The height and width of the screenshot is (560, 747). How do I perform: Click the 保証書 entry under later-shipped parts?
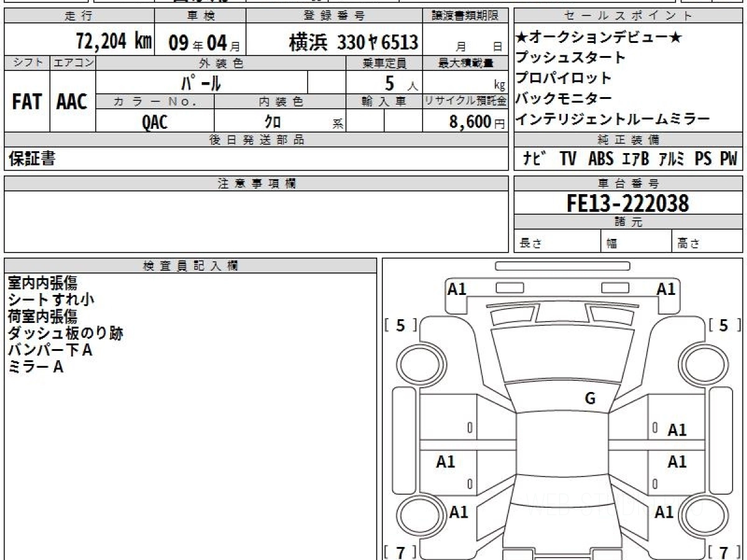pos(32,159)
